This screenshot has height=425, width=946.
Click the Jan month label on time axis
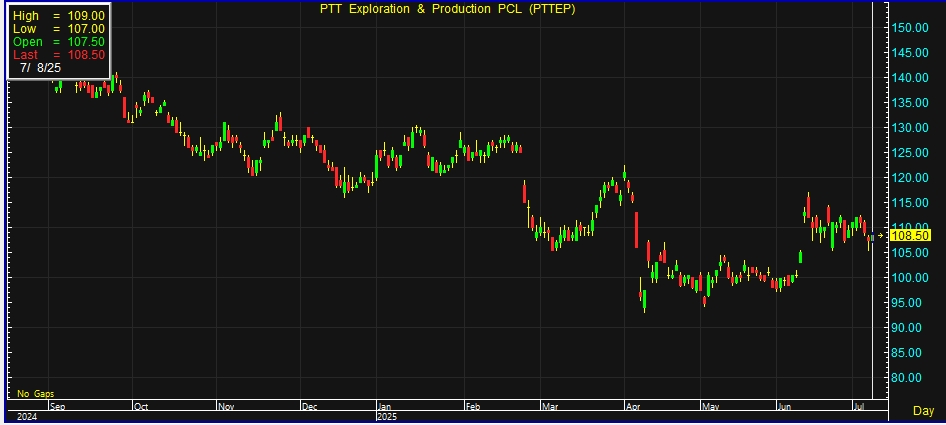pos(385,407)
